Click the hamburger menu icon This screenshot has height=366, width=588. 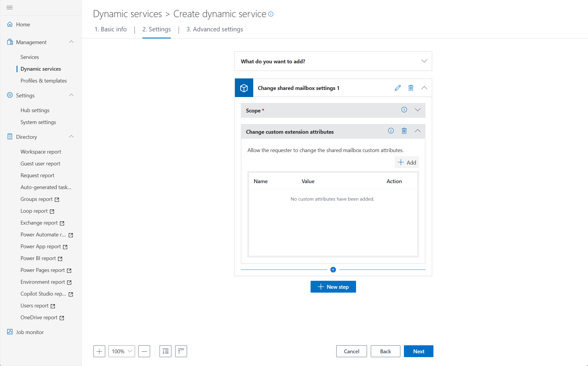point(9,7)
